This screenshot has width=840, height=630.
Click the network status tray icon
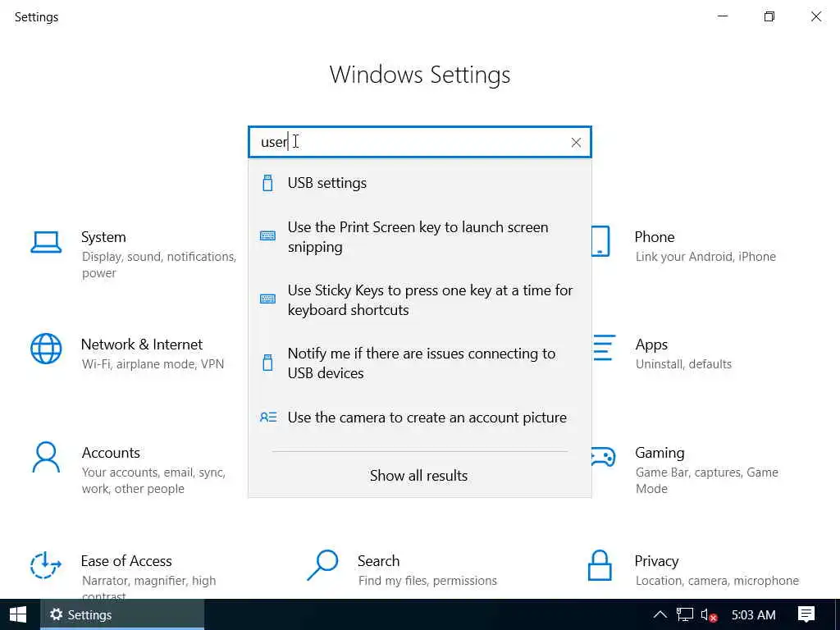tap(685, 614)
